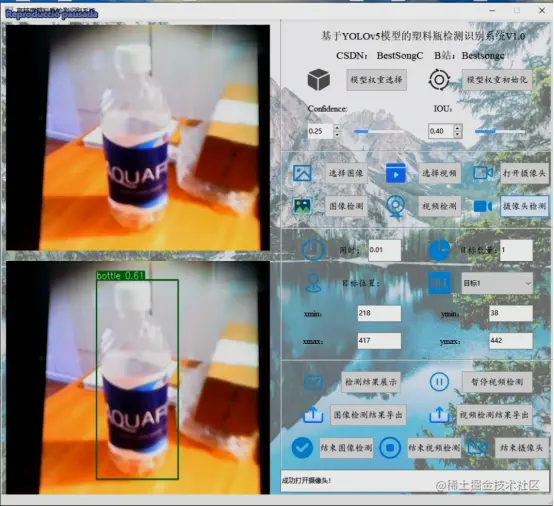Increase Confidence with the spinbox up arrow
Viewport: 554px width, 506px height.
coord(337,128)
